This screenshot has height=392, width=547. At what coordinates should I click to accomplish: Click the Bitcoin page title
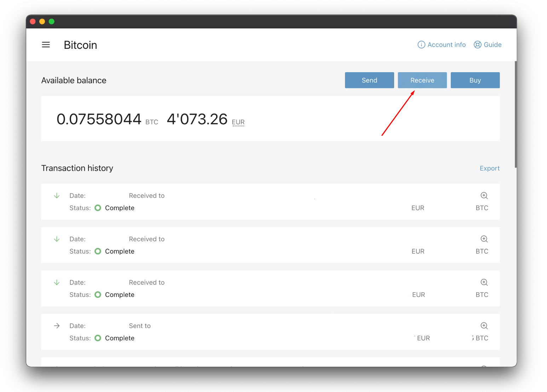coord(80,45)
